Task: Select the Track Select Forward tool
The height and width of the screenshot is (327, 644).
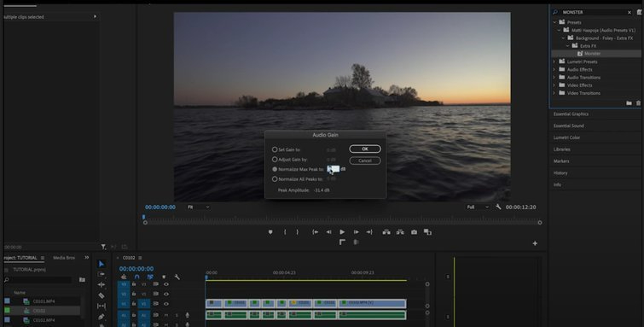Action: coord(102,274)
